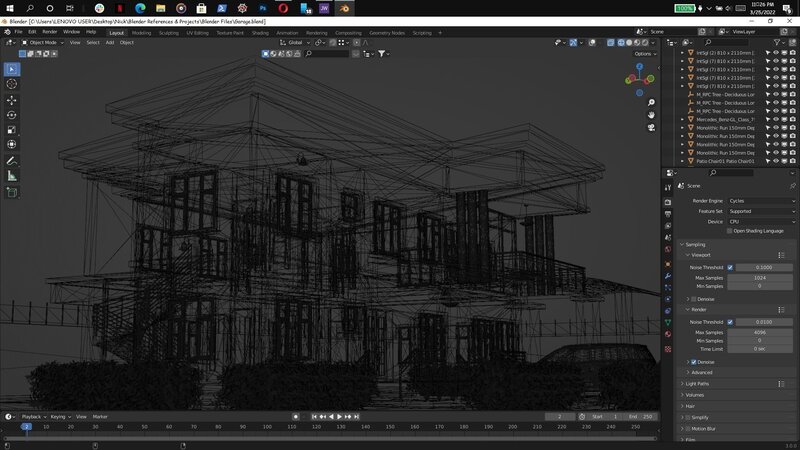The height and width of the screenshot is (450, 800).
Task: Expand the Light Paths panel
Action: click(698, 383)
